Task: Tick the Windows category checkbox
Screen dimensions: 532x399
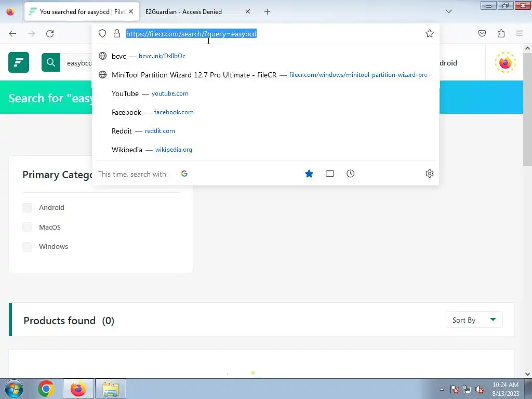Action: (27, 247)
